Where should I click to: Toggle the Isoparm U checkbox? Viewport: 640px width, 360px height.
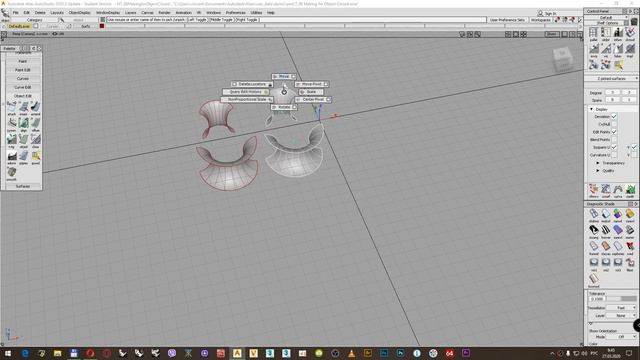(x=614, y=147)
